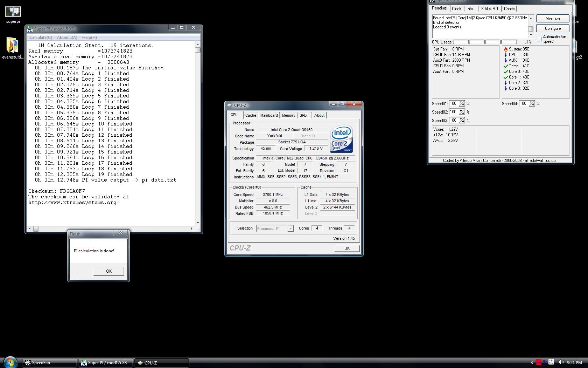Click the System temperature flame icon
This screenshot has width=588, height=368.
click(506, 49)
